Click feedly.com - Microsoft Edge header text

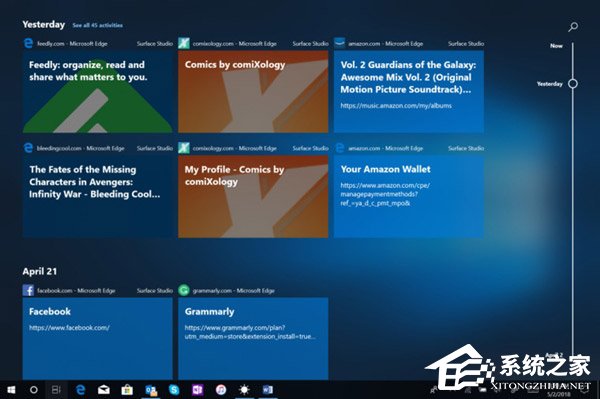pyautogui.click(x=72, y=44)
